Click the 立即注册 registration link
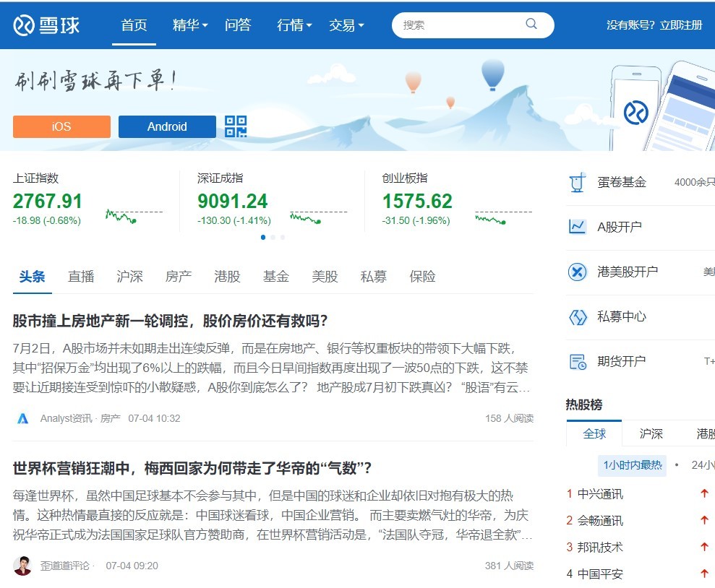 [681, 24]
